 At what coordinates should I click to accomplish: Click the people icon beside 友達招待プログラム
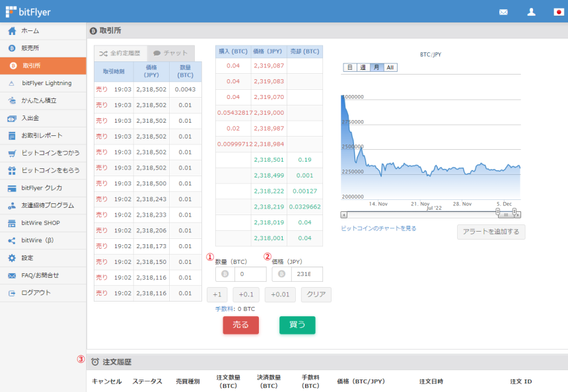[12, 206]
